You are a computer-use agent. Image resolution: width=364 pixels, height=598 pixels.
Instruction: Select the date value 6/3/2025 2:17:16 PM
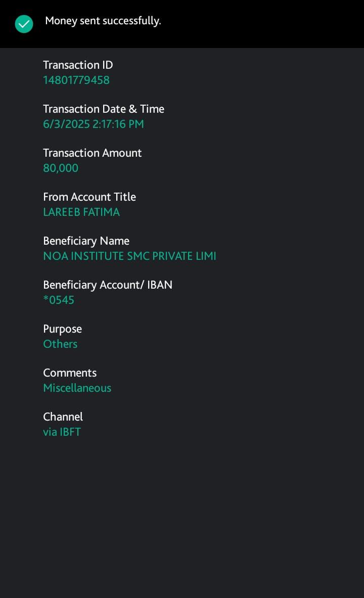pyautogui.click(x=94, y=124)
